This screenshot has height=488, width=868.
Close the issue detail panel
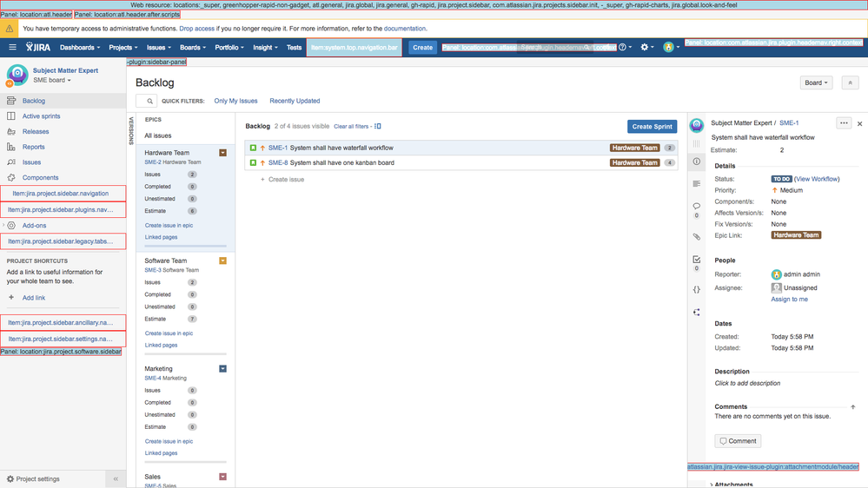pyautogui.click(x=859, y=124)
